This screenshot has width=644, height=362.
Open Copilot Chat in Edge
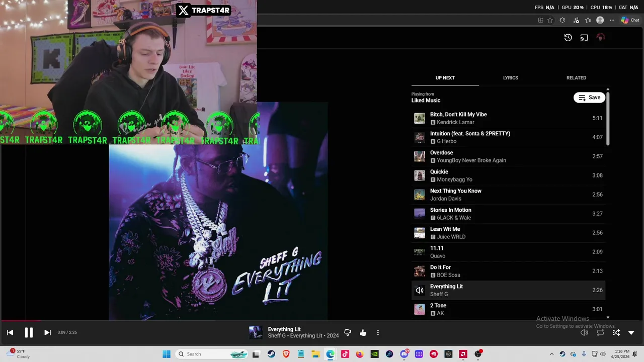(629, 20)
